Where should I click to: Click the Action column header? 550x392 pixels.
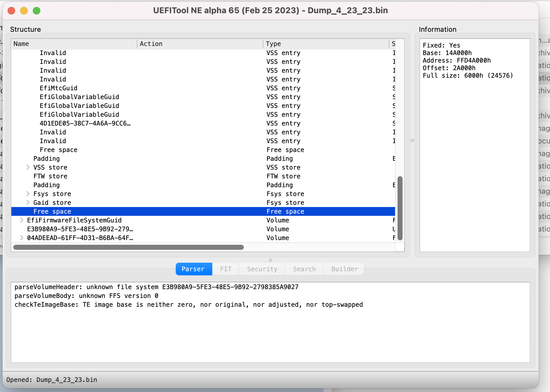[200, 44]
